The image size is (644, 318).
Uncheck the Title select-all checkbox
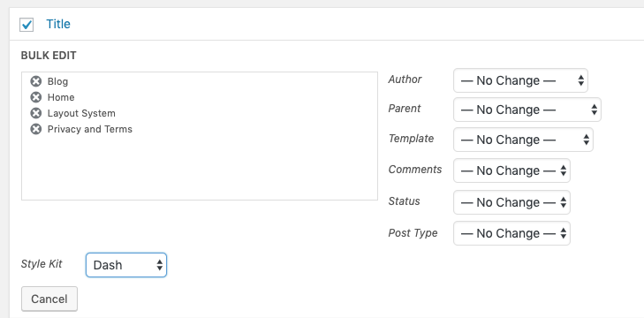(27, 25)
